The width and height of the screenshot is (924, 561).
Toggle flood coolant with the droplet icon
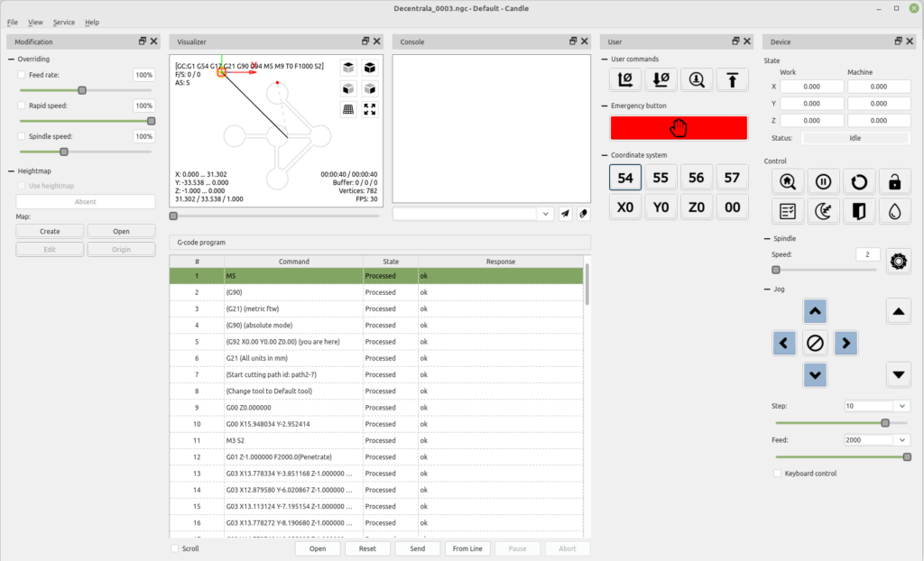click(894, 211)
